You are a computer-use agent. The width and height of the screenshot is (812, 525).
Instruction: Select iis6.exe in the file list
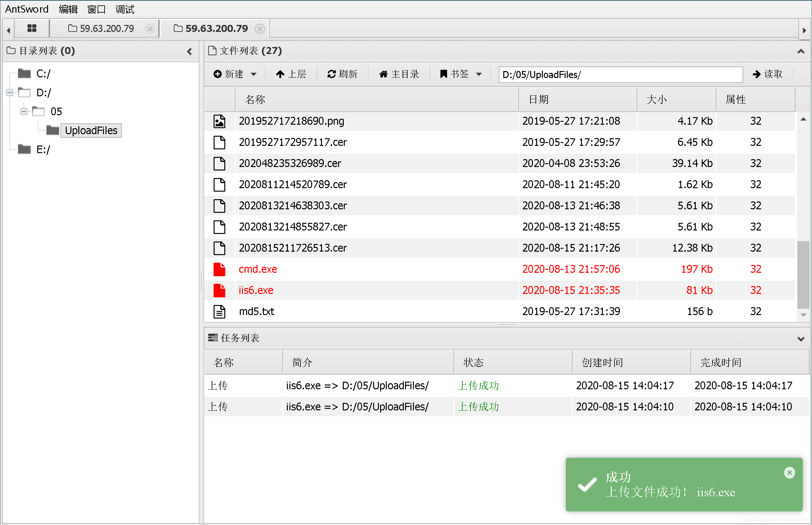tap(256, 290)
